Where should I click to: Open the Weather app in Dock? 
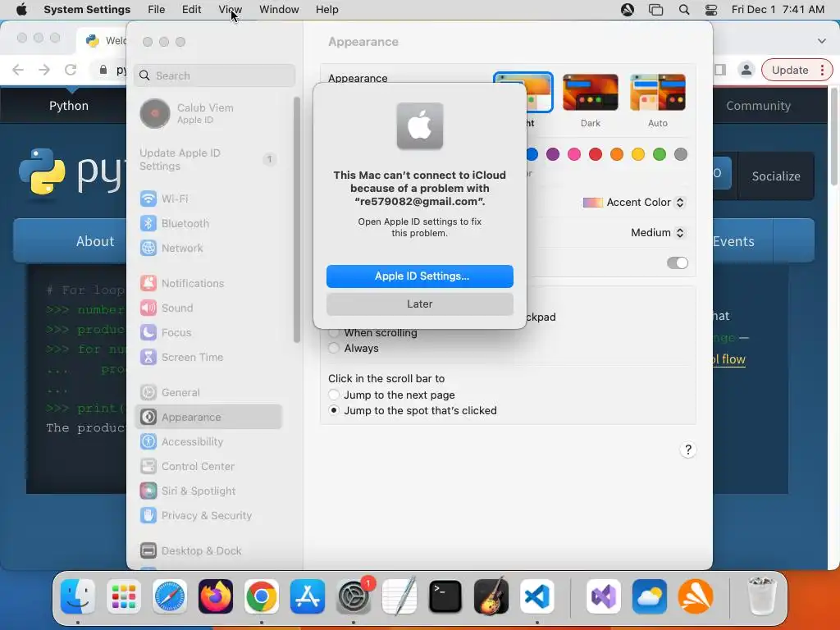coord(650,596)
